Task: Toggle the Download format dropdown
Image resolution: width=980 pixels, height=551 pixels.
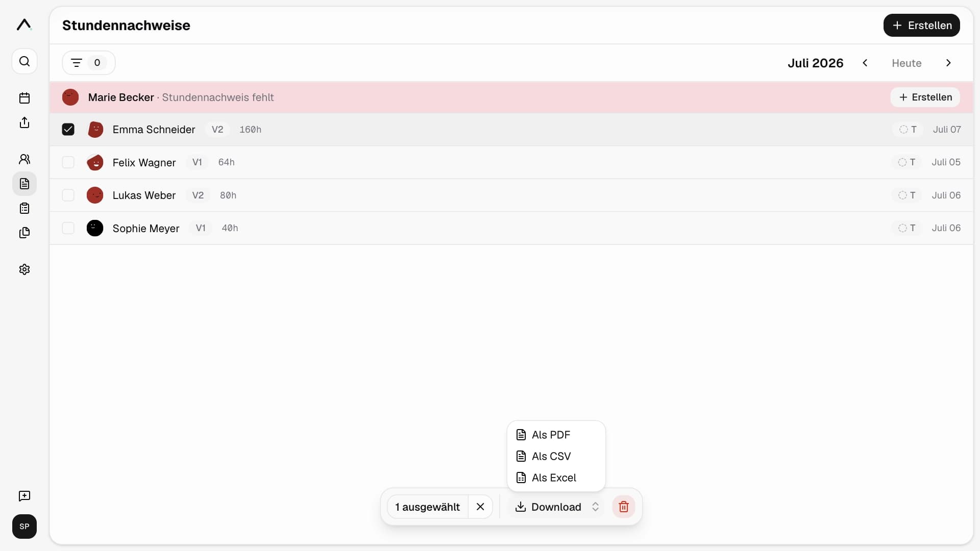Action: 595,507
